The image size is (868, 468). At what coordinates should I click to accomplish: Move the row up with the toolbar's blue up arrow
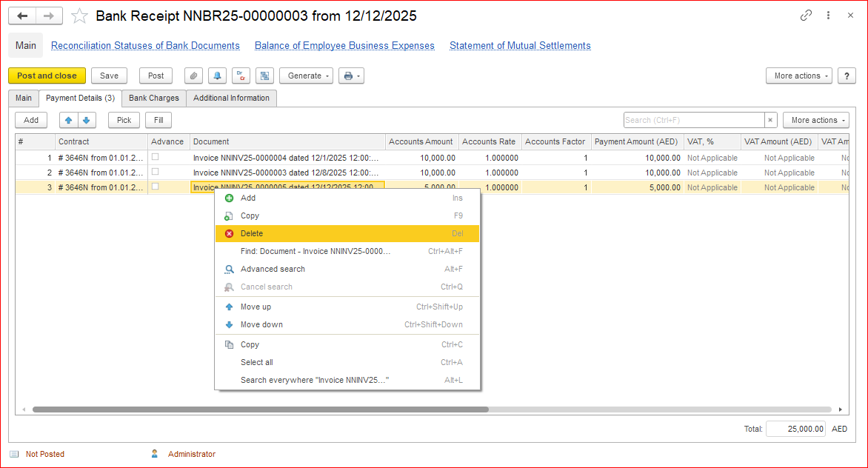(69, 120)
